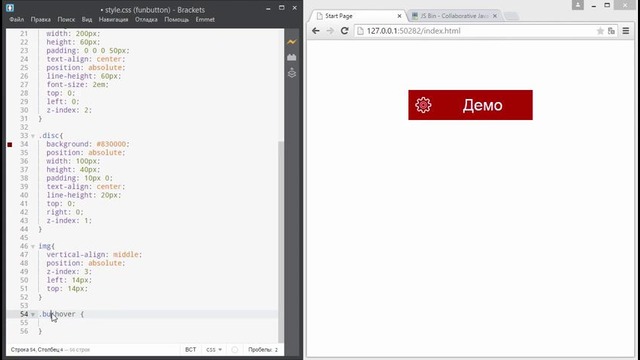The height and width of the screenshot is (360, 640).
Task: Open Chrome hamburger menu
Action: [626, 31]
